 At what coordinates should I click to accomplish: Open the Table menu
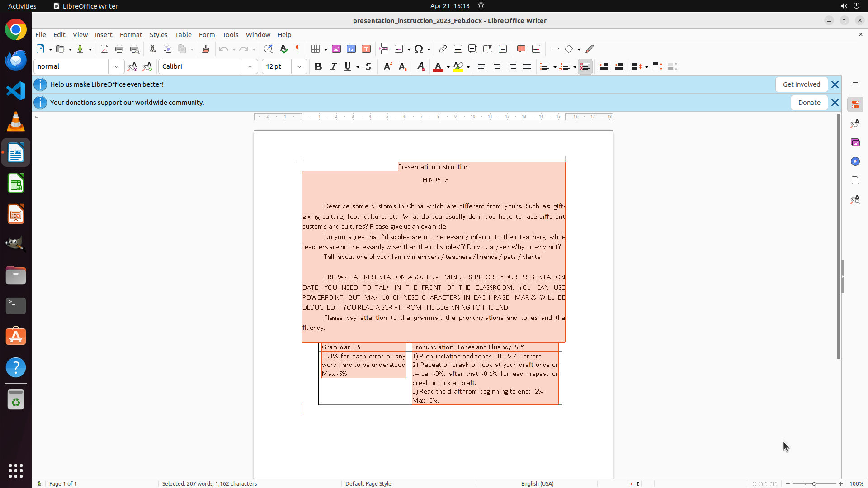click(183, 35)
